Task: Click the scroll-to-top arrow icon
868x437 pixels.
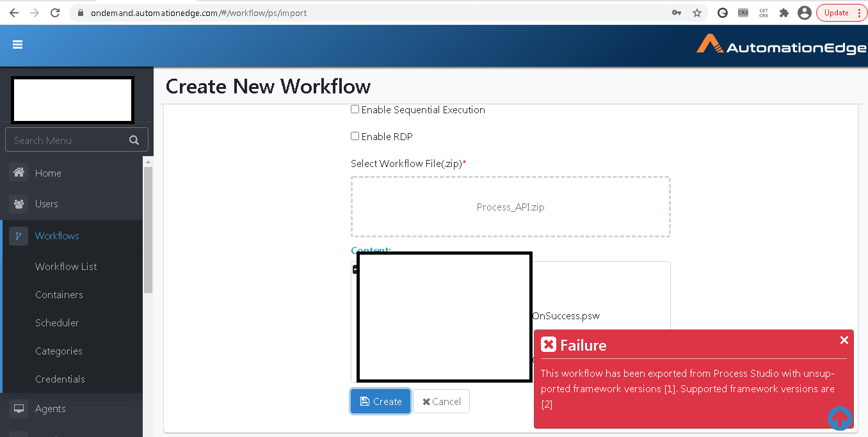Action: coord(840,418)
